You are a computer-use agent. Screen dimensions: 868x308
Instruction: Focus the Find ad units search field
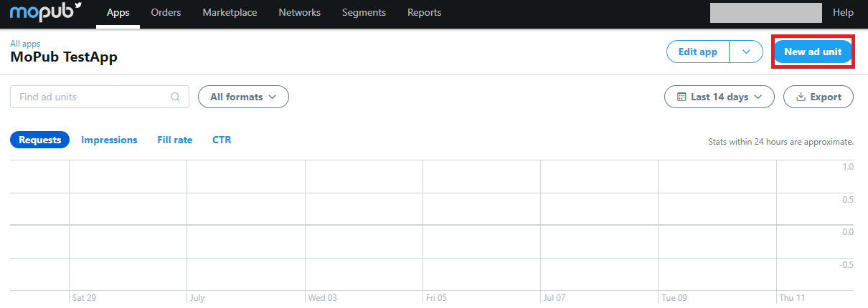click(100, 97)
